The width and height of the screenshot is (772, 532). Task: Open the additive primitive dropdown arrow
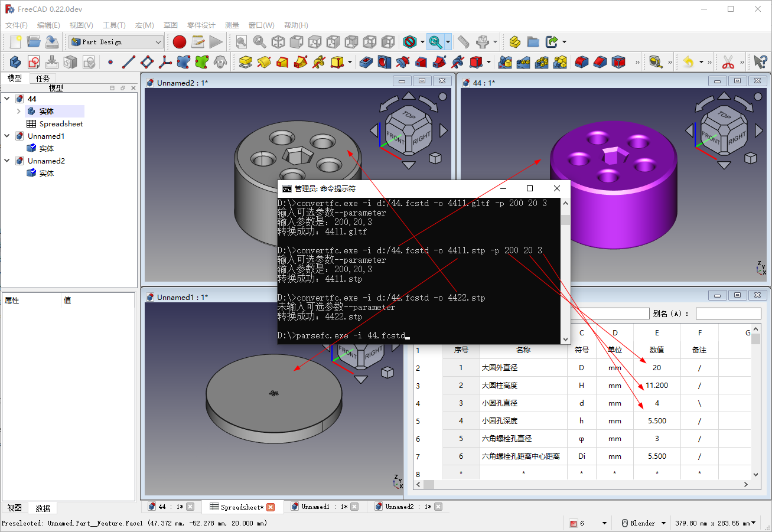[x=350, y=61]
